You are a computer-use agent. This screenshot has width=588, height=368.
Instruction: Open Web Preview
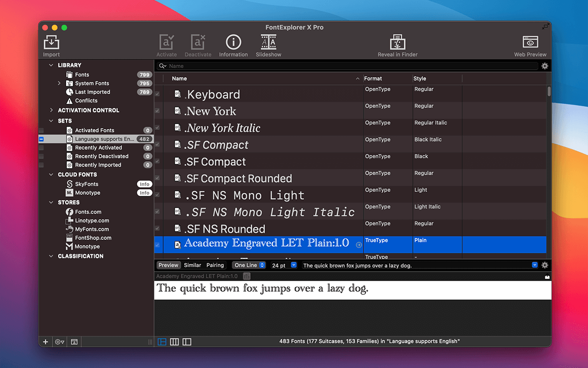(530, 43)
